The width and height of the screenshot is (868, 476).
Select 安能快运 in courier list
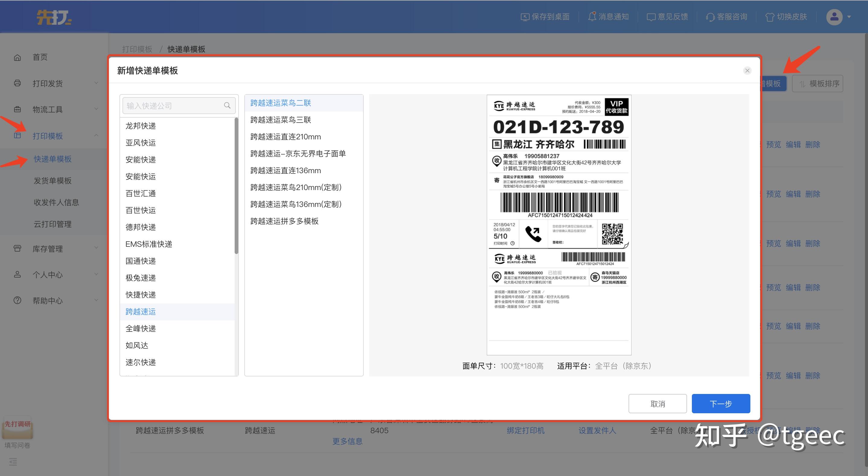[x=177, y=176]
